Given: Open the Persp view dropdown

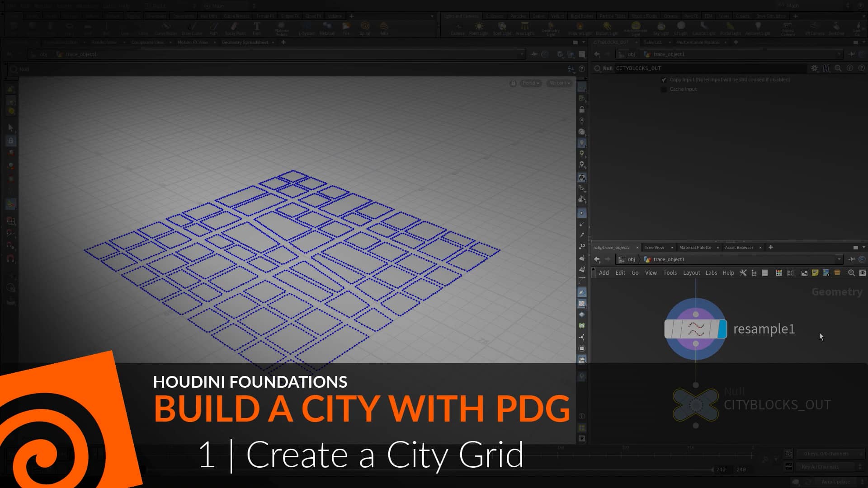Looking at the screenshot, I should (x=530, y=83).
